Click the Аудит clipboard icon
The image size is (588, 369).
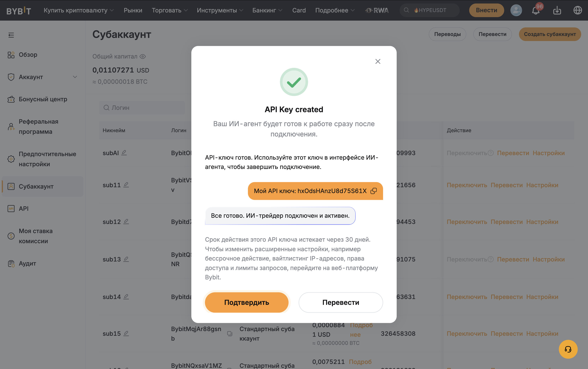(11, 264)
